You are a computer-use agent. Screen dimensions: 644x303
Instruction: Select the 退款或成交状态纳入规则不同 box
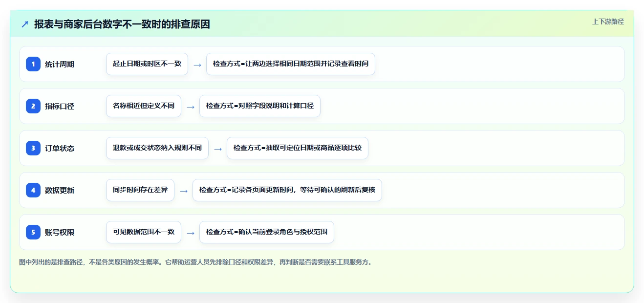157,148
